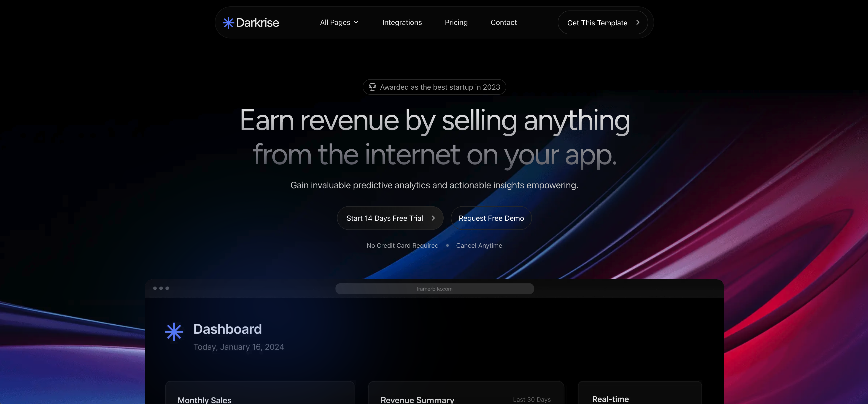Click the Last 30 Days label
Viewport: 868px width, 404px height.
pos(531,400)
